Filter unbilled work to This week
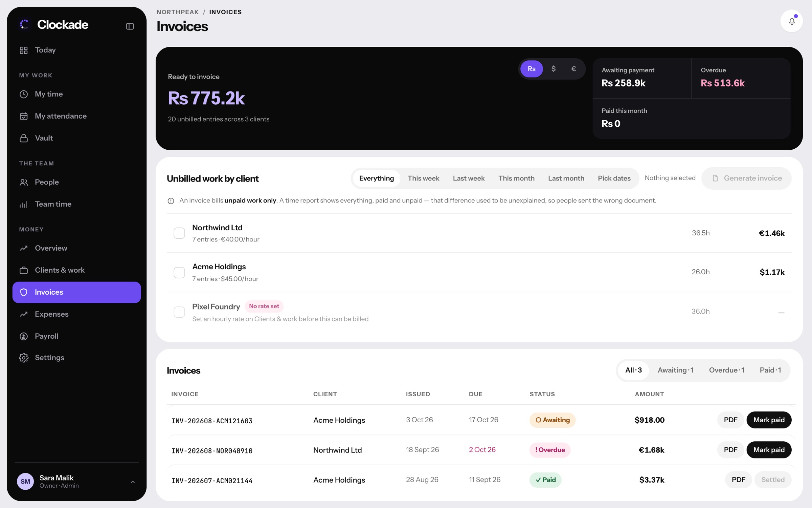The height and width of the screenshot is (508, 812). pyautogui.click(x=423, y=178)
